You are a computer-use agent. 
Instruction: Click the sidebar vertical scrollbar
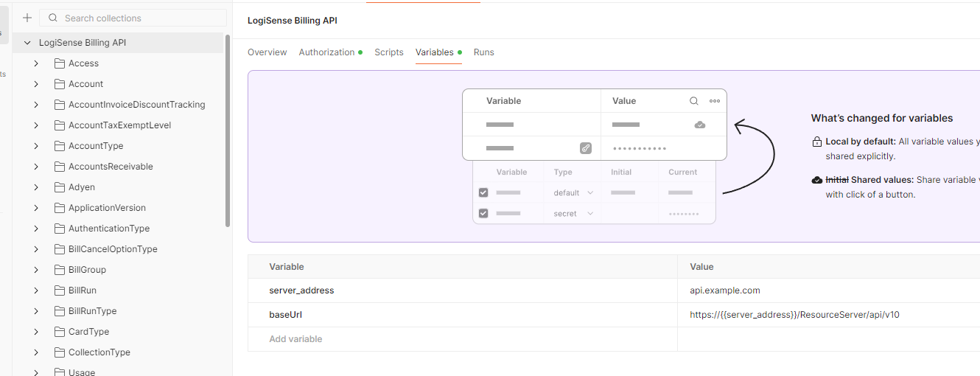[228, 130]
